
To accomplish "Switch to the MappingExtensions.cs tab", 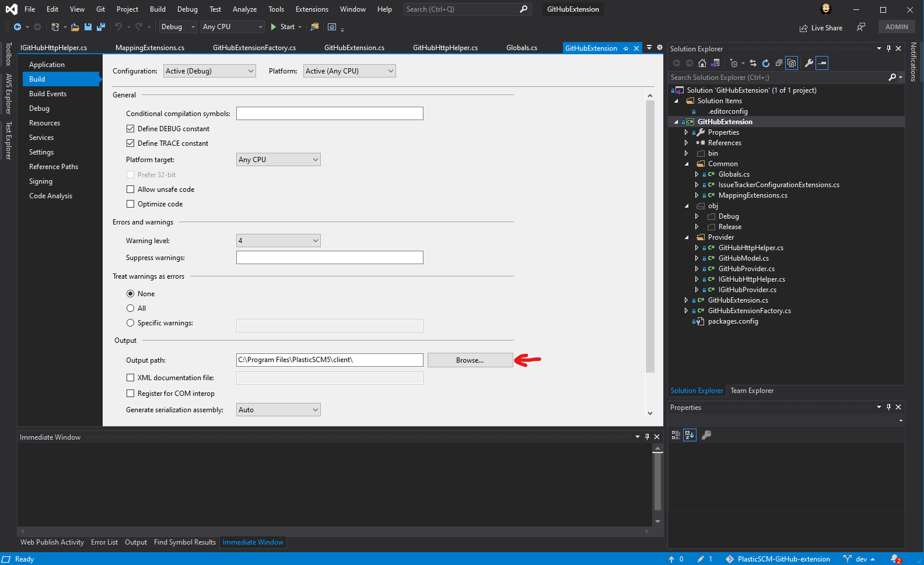I will pyautogui.click(x=150, y=48).
